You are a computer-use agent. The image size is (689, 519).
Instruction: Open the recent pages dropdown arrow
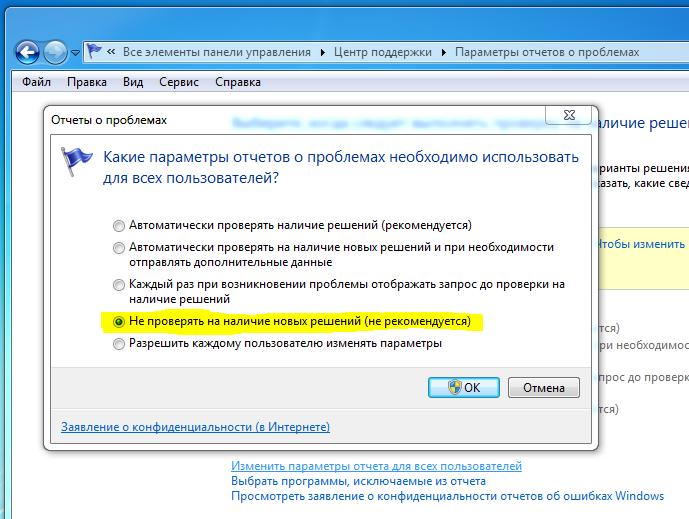pyautogui.click(x=76, y=53)
